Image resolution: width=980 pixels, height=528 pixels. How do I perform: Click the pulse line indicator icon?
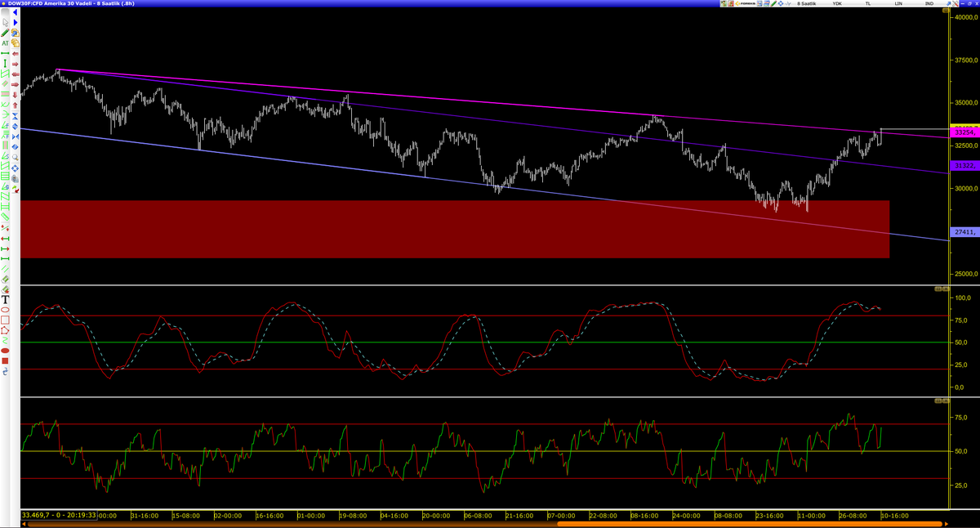[788, 4]
